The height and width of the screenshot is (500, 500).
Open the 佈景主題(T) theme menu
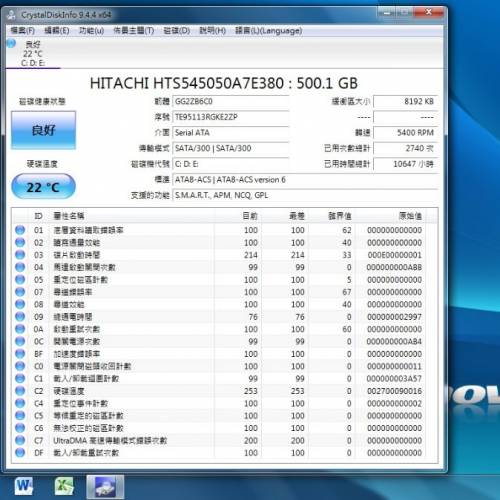[x=134, y=31]
